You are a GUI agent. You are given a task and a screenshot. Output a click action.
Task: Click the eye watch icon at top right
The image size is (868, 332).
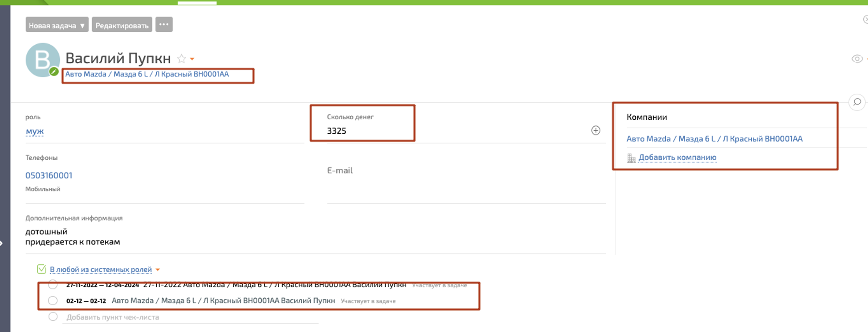coord(857,59)
